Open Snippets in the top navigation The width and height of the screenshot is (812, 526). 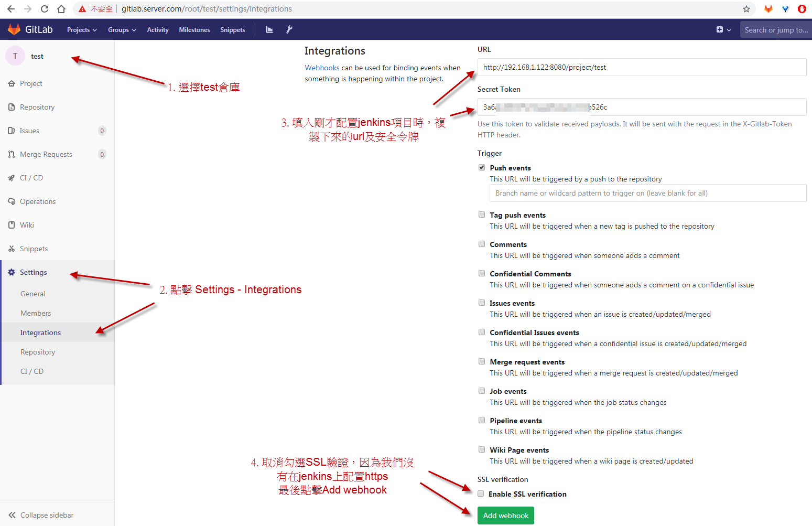click(233, 30)
